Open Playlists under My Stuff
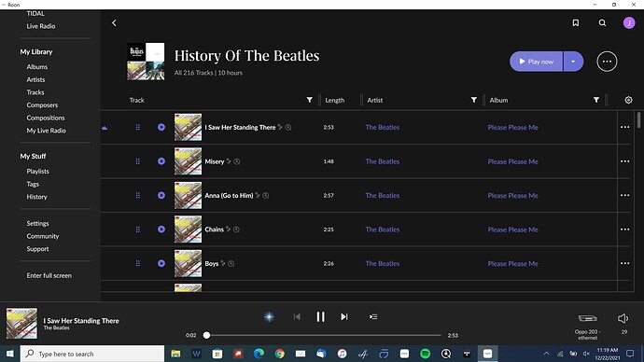Image resolution: width=644 pixels, height=362 pixels. 37,171
